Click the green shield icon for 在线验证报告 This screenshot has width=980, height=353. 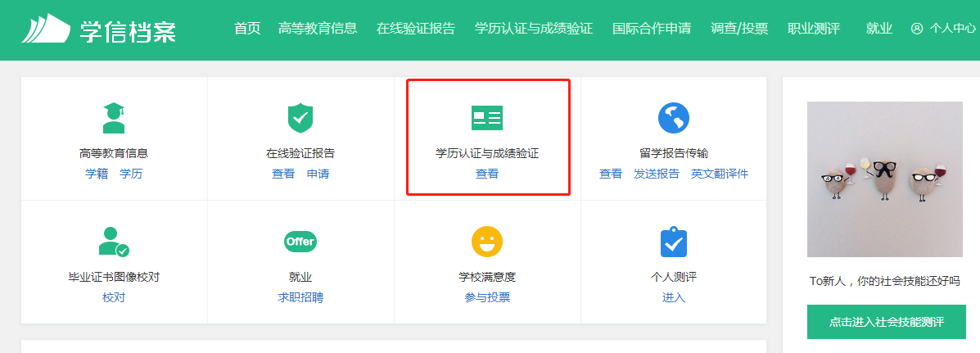point(300,118)
